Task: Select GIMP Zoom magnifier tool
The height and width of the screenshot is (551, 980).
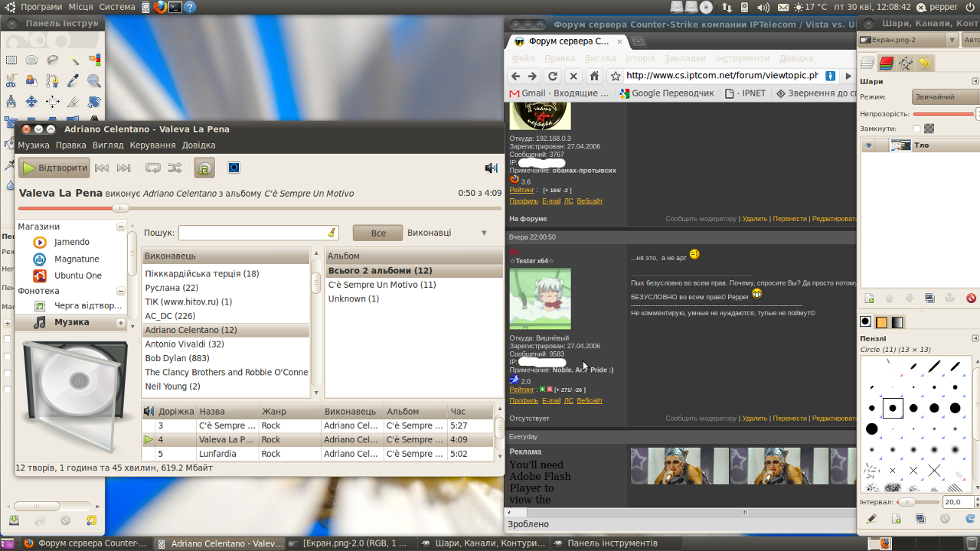Action: click(x=94, y=80)
